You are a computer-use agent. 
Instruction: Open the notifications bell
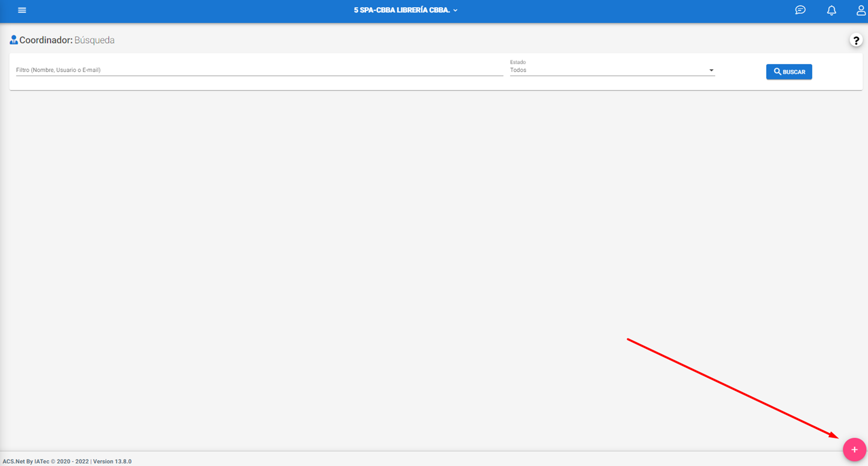[x=832, y=10]
